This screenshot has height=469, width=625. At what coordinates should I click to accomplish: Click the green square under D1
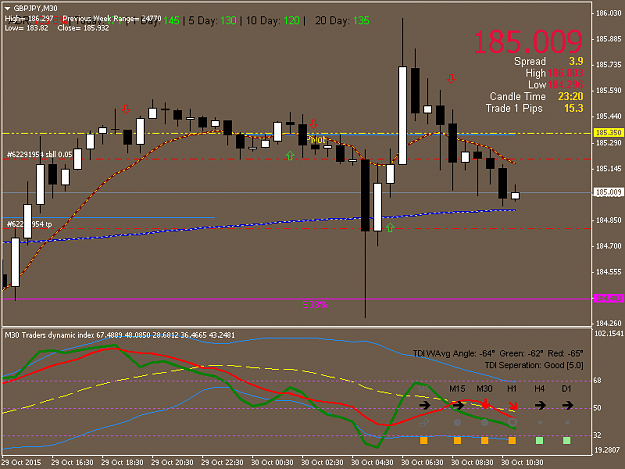tap(567, 440)
